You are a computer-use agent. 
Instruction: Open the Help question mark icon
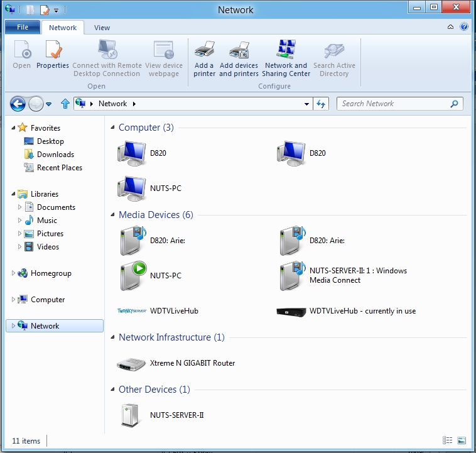[x=464, y=27]
